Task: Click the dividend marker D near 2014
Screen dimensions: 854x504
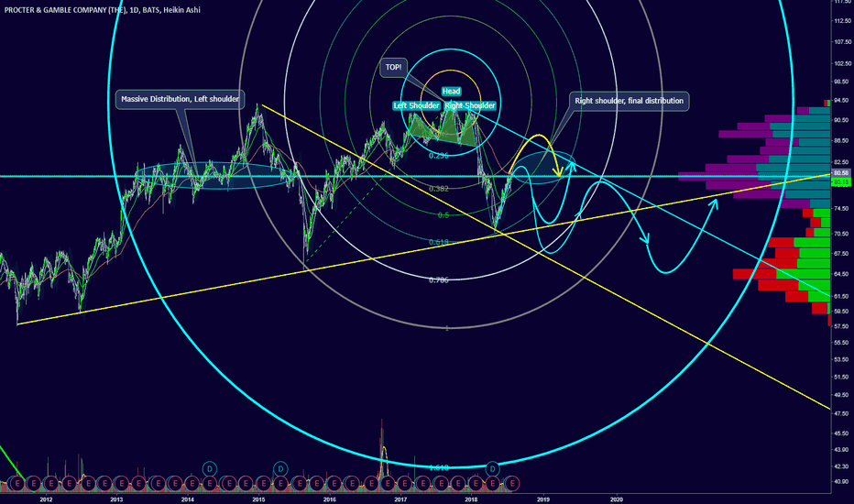Action: 210,468
